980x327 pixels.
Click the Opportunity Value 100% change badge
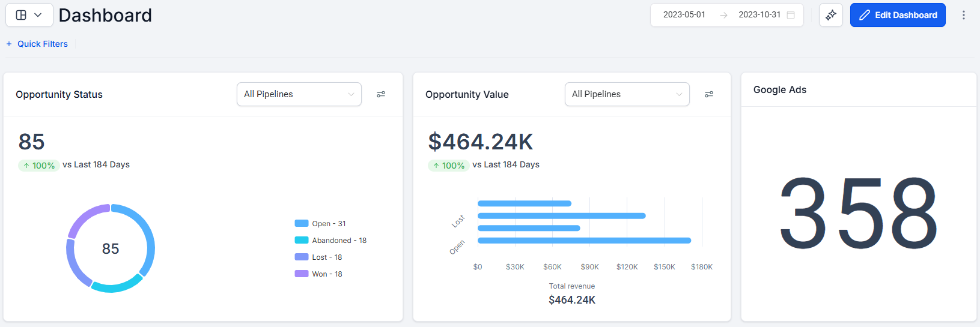pyautogui.click(x=448, y=166)
